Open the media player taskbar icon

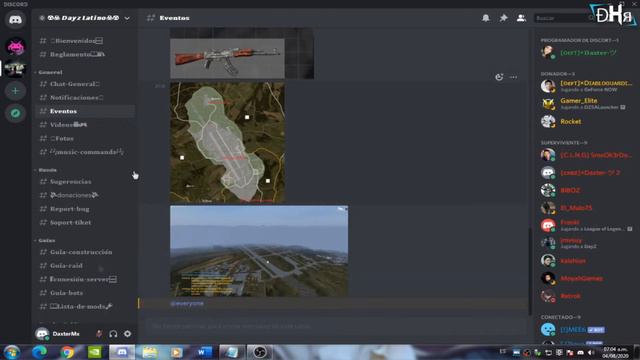point(177,352)
